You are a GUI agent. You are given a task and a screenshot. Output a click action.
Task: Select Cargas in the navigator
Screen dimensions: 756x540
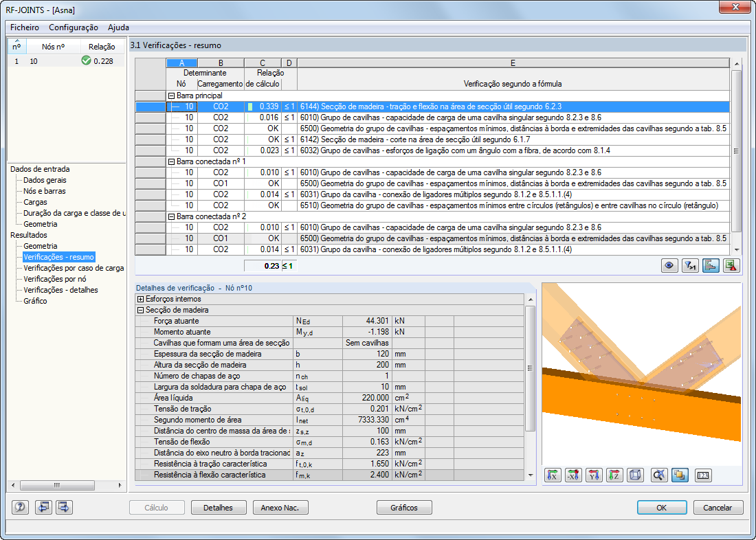click(x=35, y=202)
